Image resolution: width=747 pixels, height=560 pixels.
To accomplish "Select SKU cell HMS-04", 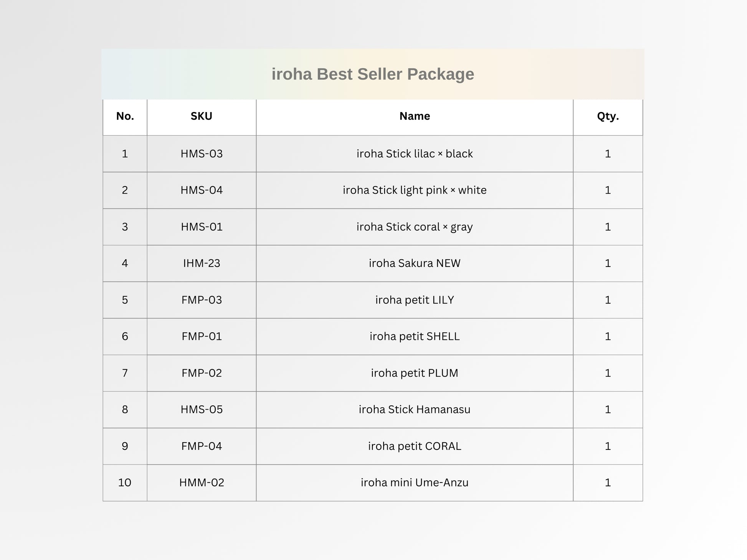I will (x=202, y=190).
